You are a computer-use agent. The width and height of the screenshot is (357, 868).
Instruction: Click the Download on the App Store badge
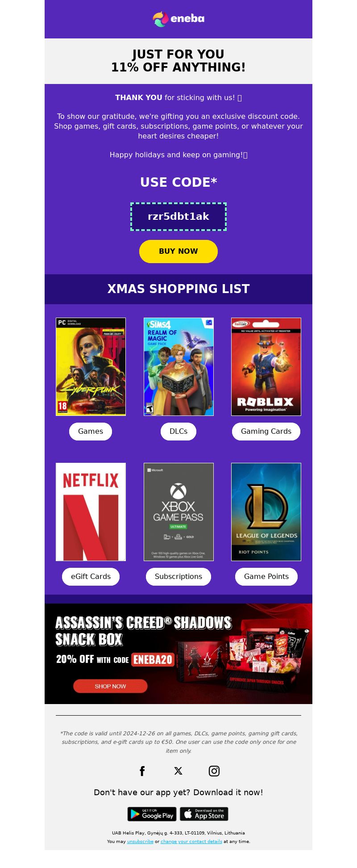pos(204,814)
